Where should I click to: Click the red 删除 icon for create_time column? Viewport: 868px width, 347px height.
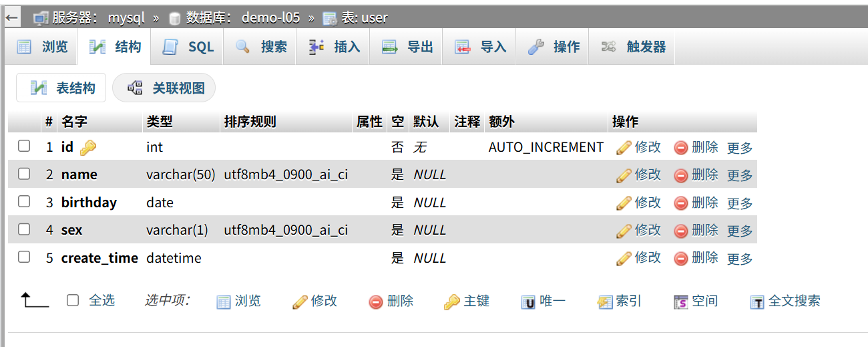click(681, 259)
